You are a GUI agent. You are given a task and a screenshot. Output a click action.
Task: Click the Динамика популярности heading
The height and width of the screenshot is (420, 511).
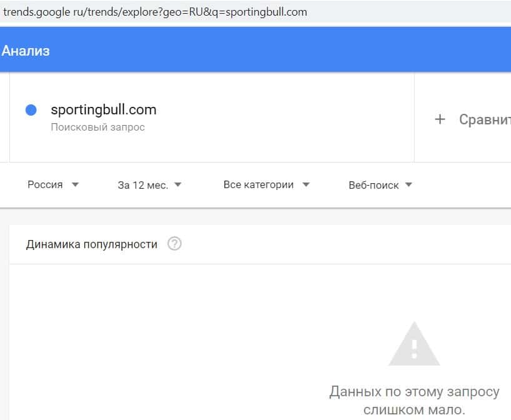[x=91, y=244]
